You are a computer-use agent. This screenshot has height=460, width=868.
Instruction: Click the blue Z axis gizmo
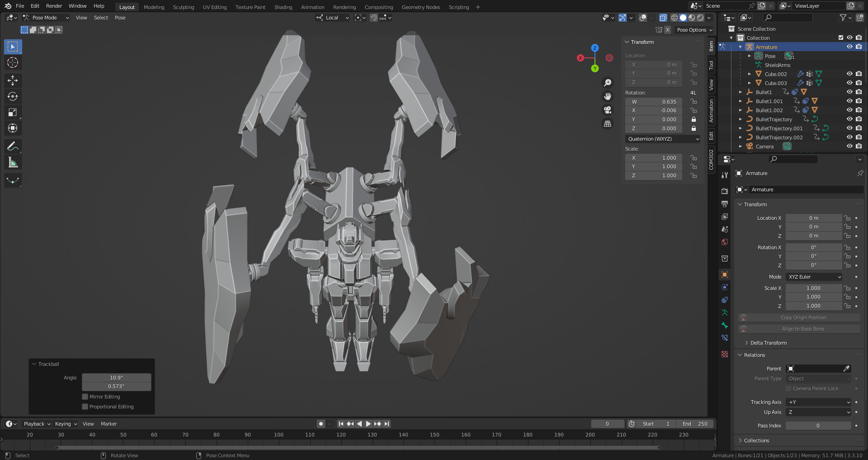click(595, 47)
